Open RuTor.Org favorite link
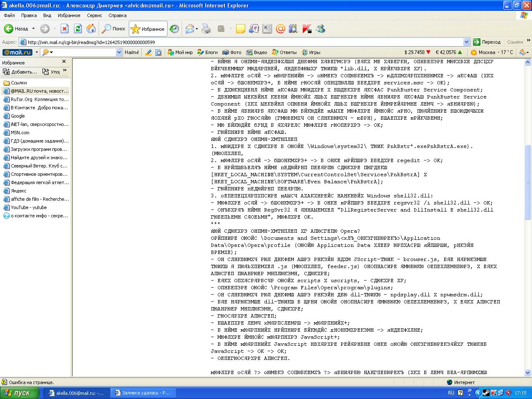 tap(36, 99)
